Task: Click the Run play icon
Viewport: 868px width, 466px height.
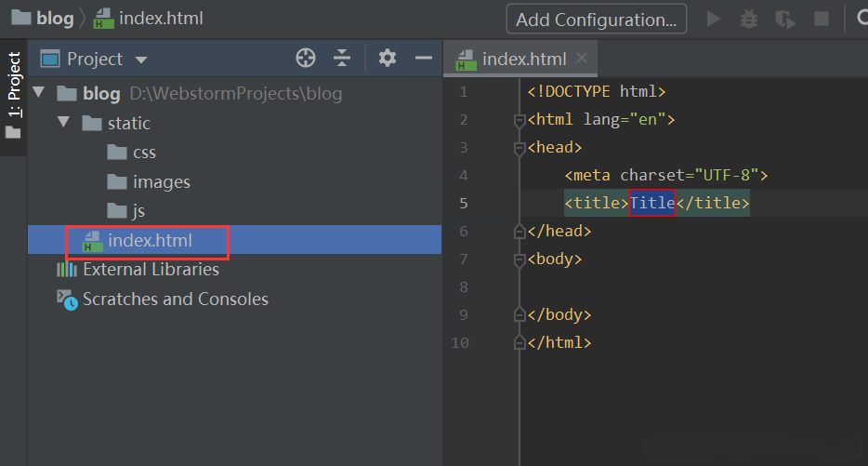Action: coord(714,19)
